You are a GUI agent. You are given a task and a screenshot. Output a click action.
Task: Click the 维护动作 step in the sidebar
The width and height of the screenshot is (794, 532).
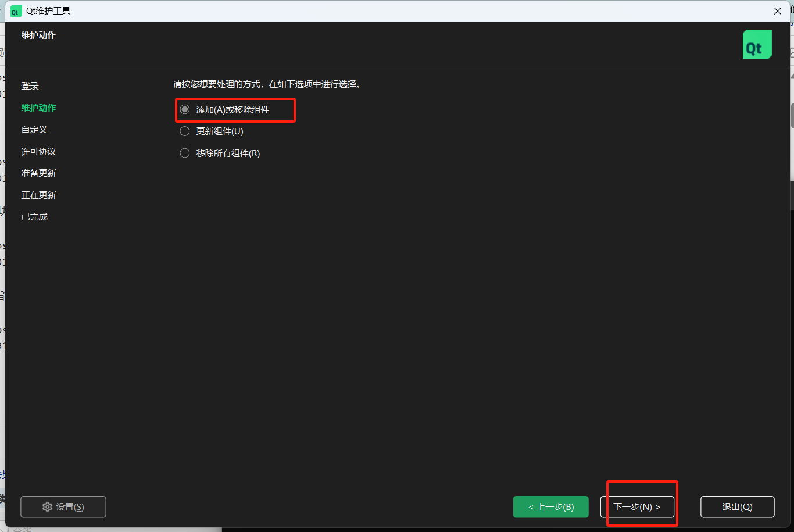click(39, 108)
